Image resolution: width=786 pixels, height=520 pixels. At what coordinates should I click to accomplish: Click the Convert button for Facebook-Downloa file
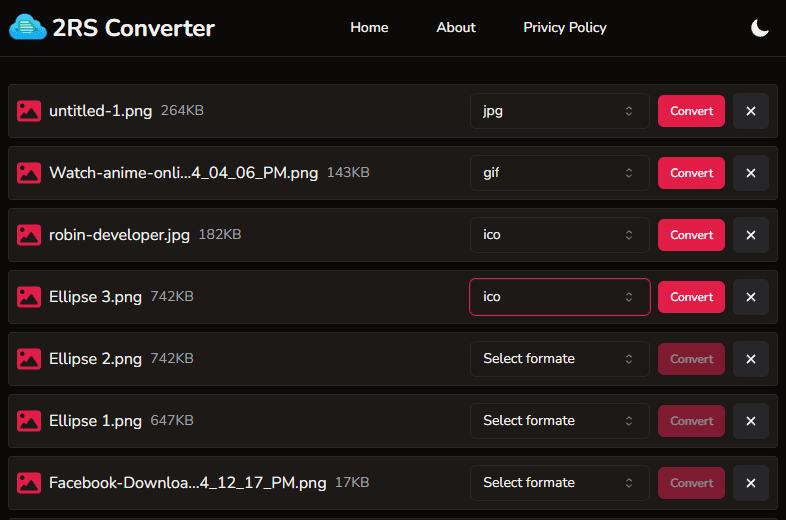(x=691, y=483)
